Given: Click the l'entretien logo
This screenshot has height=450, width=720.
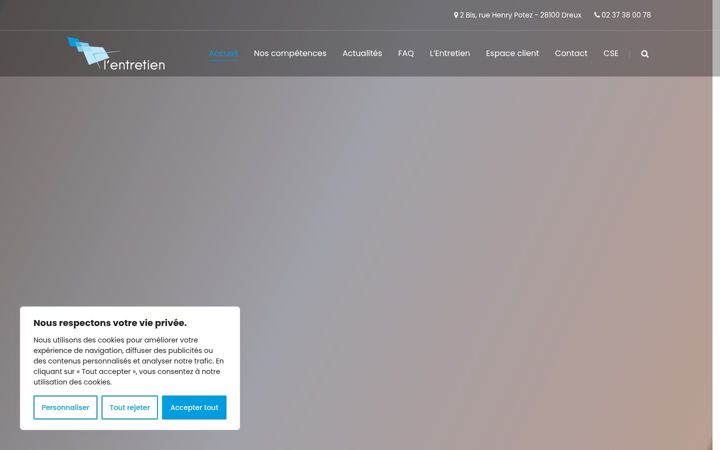Looking at the screenshot, I should 116,54.
